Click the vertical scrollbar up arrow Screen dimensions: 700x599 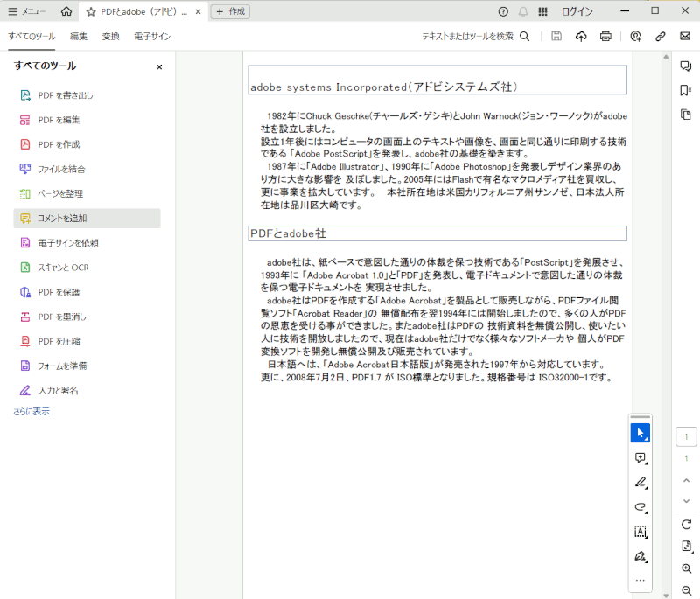(x=666, y=57)
